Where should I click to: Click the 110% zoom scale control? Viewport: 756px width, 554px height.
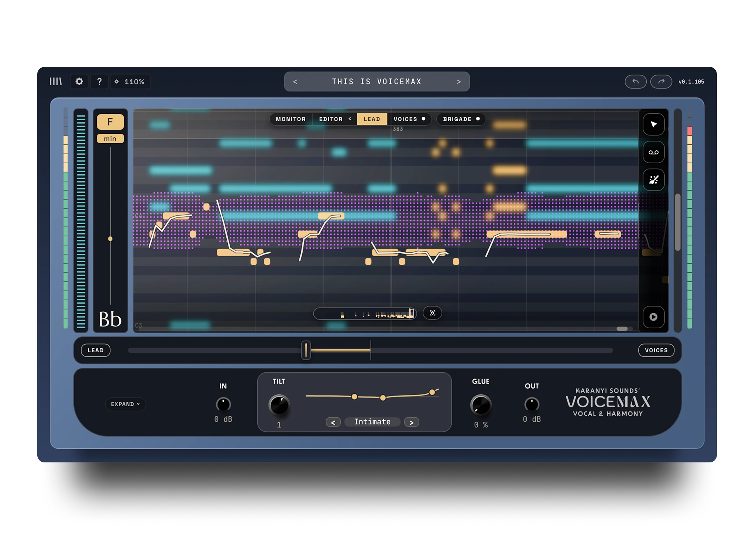[130, 82]
